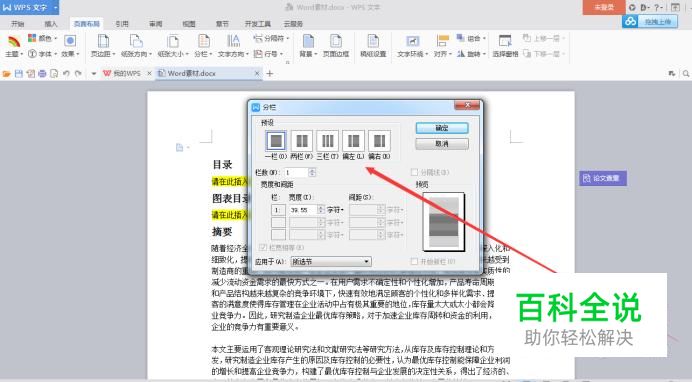The image size is (692, 382).
Task: Click 确定 in the 分栏 dialog
Action: point(442,128)
